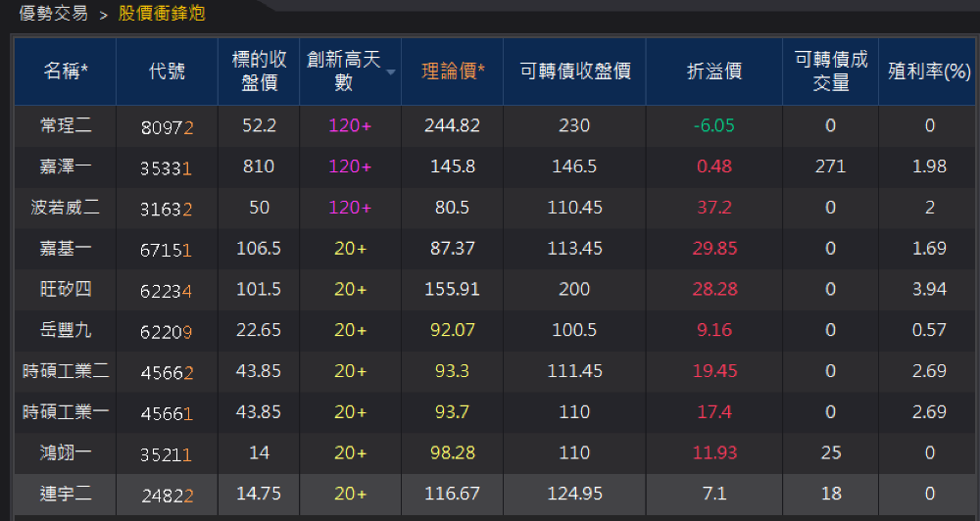Sort by 殖利率(%) column header
Screen dimensions: 980x521
click(x=929, y=71)
